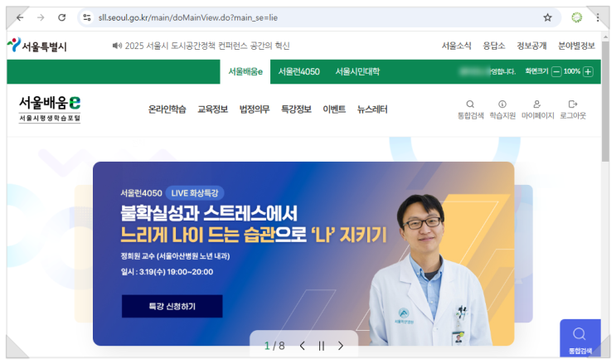Click the main banner professor image
This screenshot has height=364, width=616.
point(430,269)
